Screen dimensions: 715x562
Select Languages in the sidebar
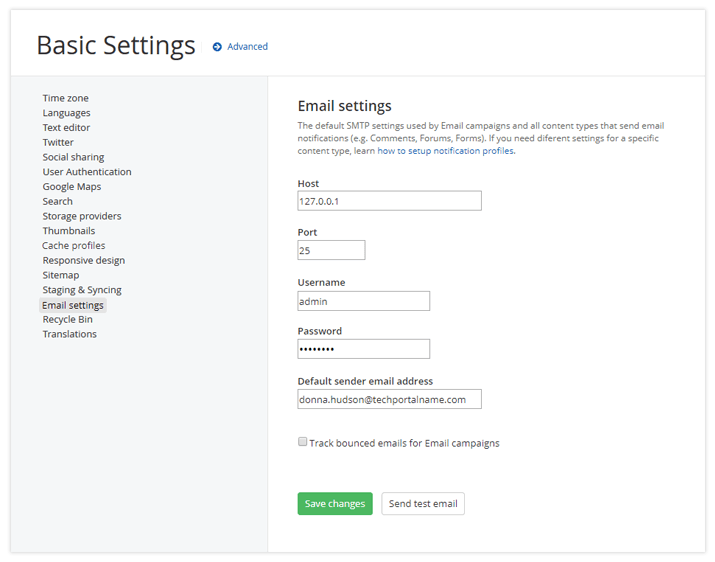coord(66,113)
